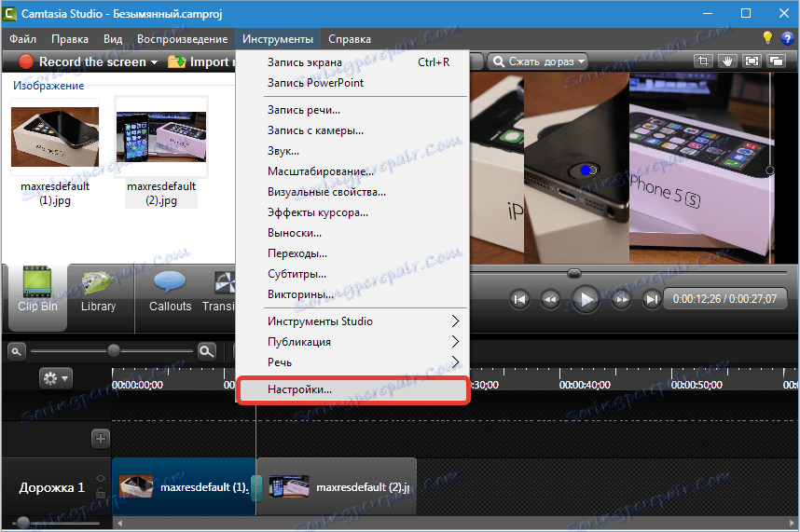Click the Изображение group heading

click(48, 86)
